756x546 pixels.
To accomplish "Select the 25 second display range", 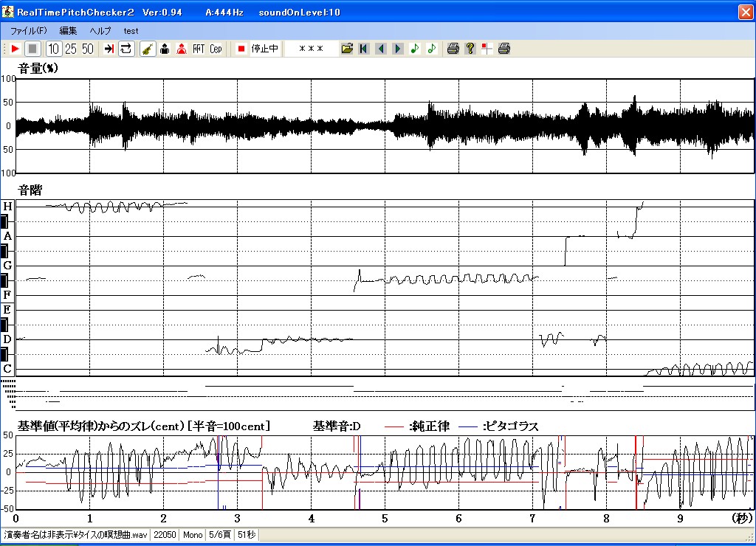I will tap(71, 49).
